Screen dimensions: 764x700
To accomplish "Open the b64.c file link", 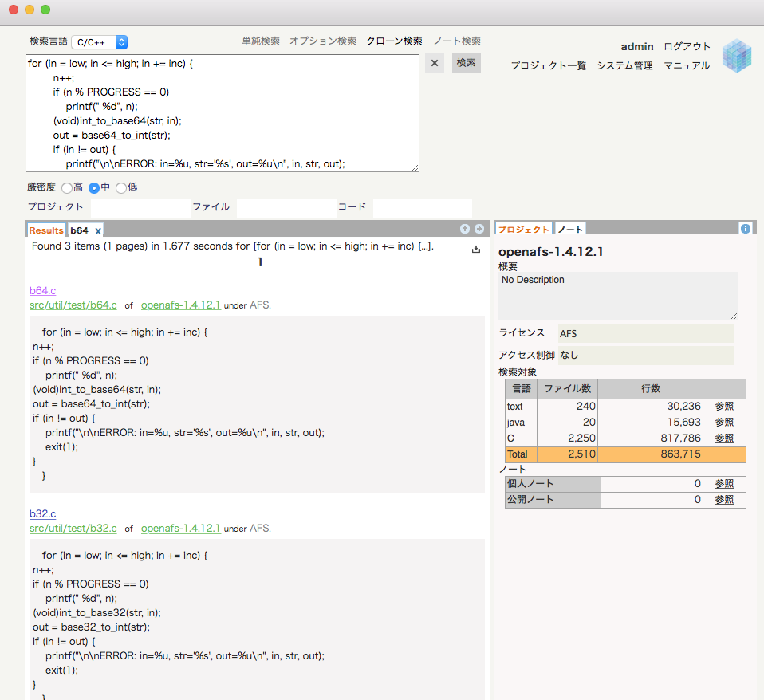I will [x=42, y=291].
